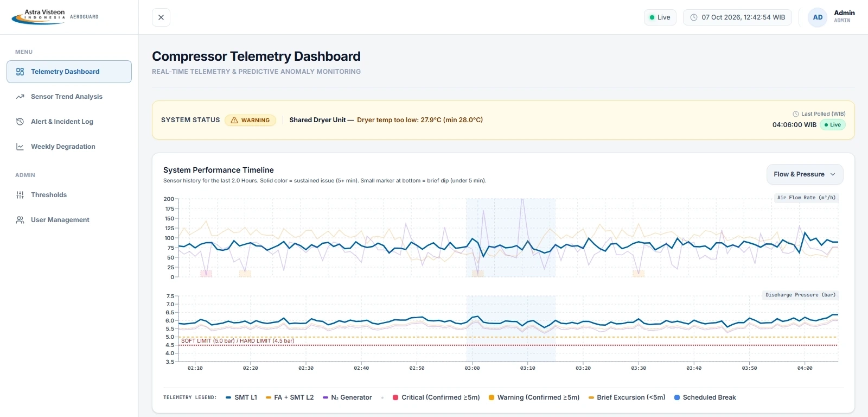Toggle Critical (Confirmed ≥5m) legend entry
The height and width of the screenshot is (417, 868).
point(436,397)
